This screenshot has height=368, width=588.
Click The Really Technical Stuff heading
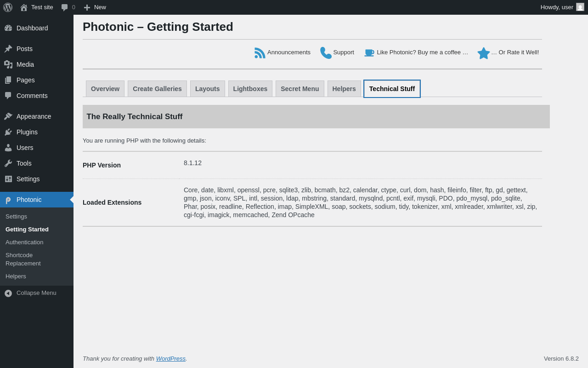coord(135,116)
